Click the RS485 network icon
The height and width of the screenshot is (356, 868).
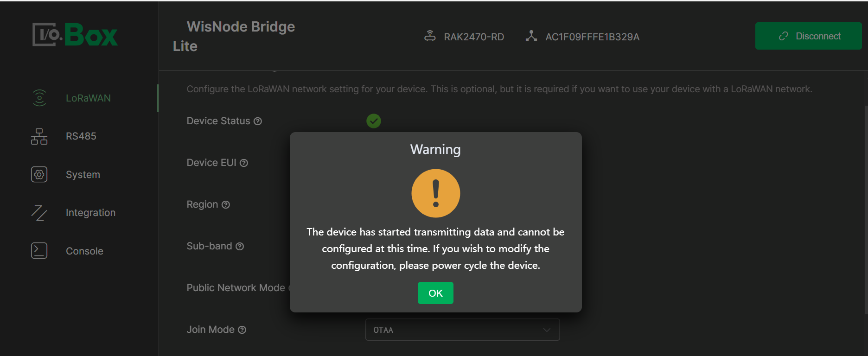39,136
